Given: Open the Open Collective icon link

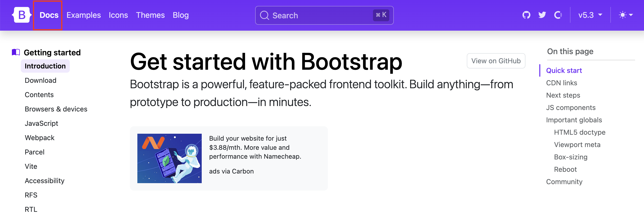Looking at the screenshot, I should pos(558,15).
